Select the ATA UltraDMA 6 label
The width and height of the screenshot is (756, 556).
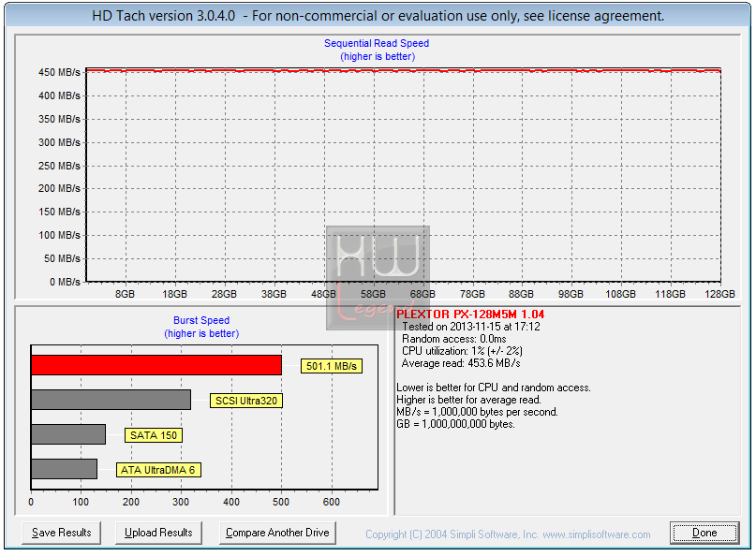158,470
